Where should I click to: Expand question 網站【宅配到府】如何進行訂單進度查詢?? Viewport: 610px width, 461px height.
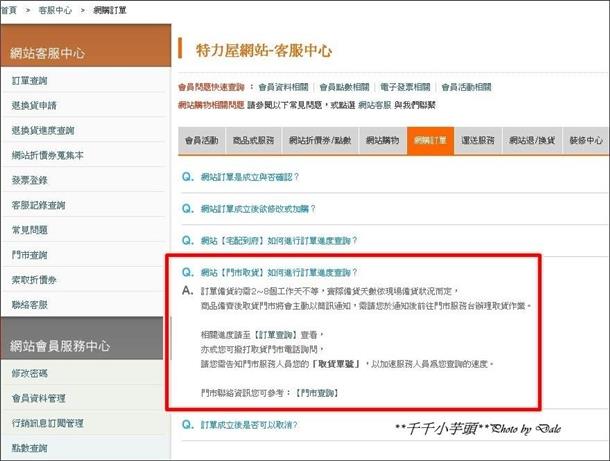[x=279, y=241]
